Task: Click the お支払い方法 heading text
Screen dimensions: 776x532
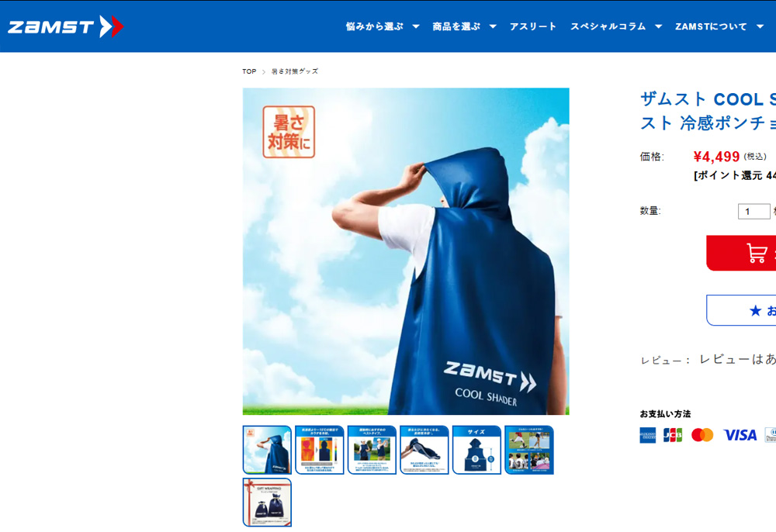Action: pyautogui.click(x=665, y=414)
